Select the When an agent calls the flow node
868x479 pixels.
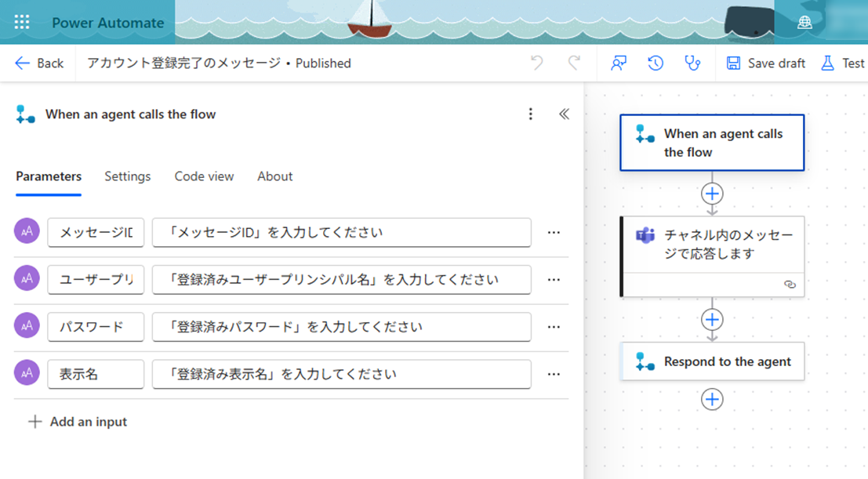712,143
